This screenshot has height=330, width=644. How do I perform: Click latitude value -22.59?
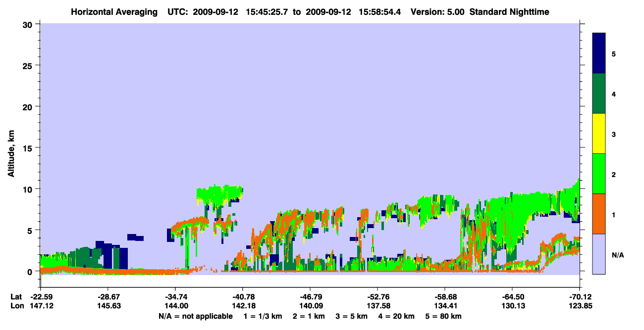41,297
